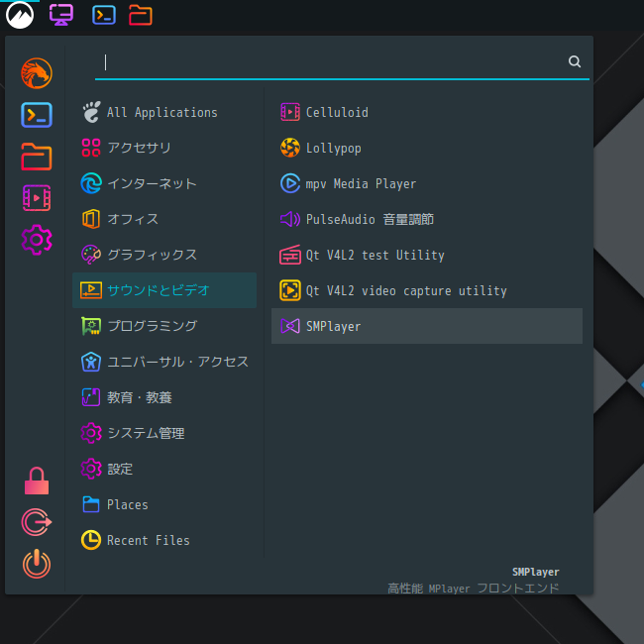Launch Celluloid from the application list
Image resolution: width=644 pixels, height=644 pixels.
(427, 112)
